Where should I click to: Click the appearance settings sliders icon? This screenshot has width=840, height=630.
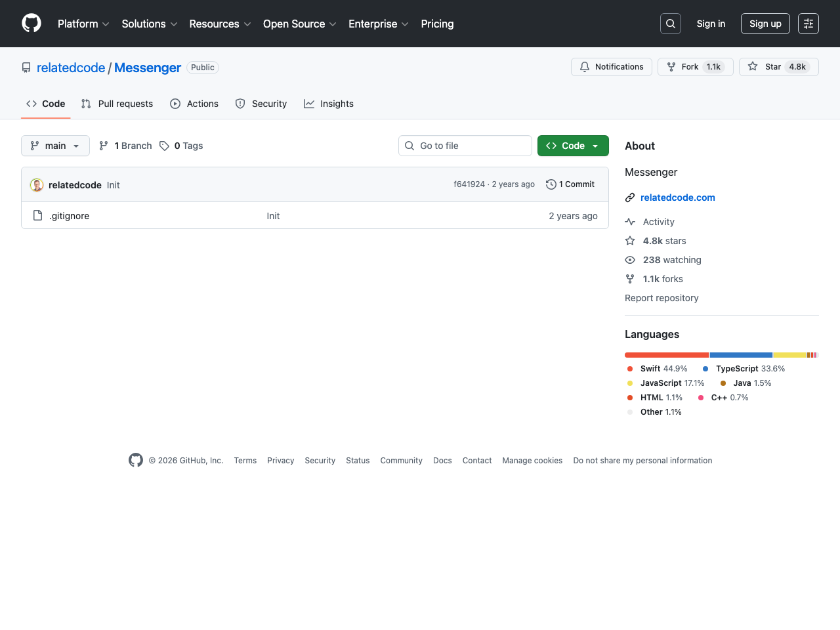click(x=808, y=24)
